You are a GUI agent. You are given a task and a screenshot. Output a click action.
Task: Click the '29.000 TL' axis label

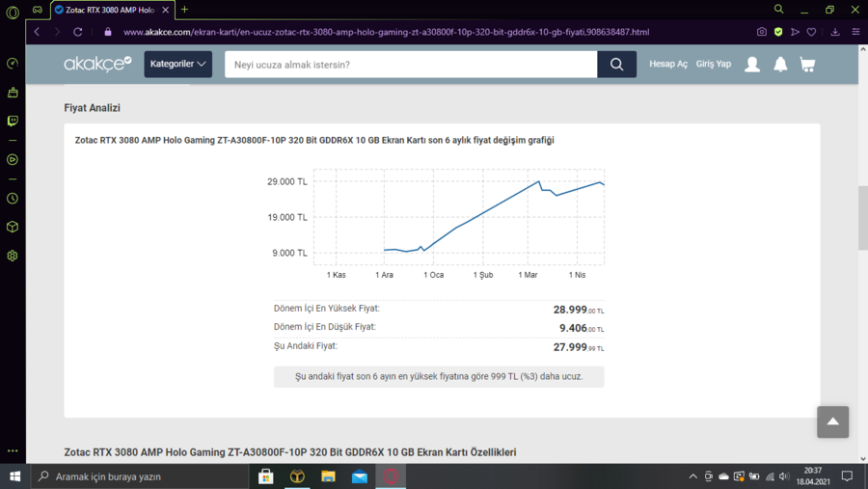tap(286, 181)
